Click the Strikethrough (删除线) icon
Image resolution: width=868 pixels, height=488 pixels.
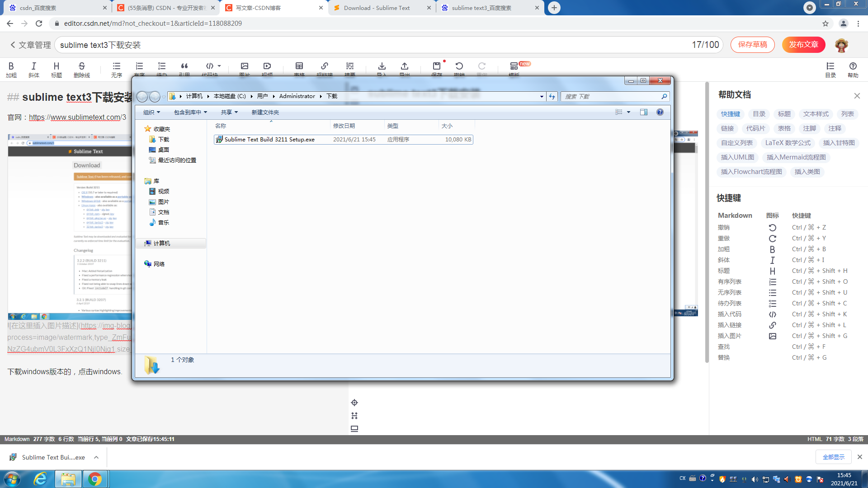click(x=81, y=67)
